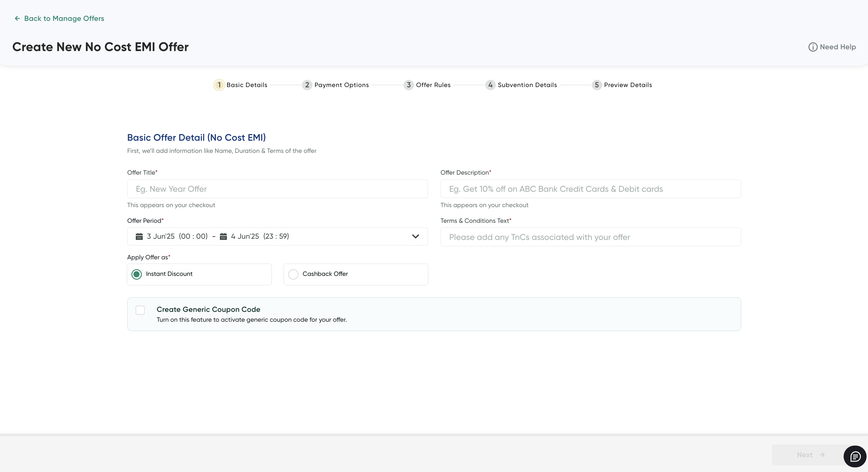The image size is (868, 472).
Task: Click step 2 number circle
Action: (307, 85)
